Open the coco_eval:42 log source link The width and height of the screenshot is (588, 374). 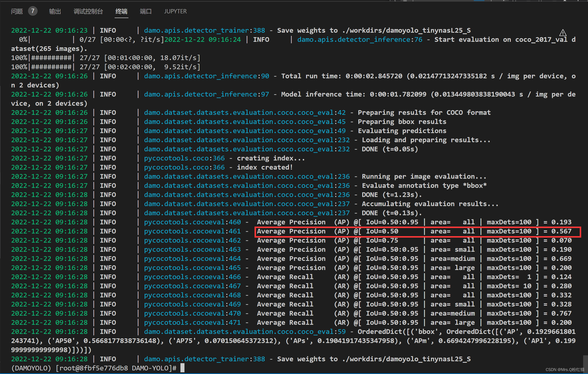click(245, 112)
